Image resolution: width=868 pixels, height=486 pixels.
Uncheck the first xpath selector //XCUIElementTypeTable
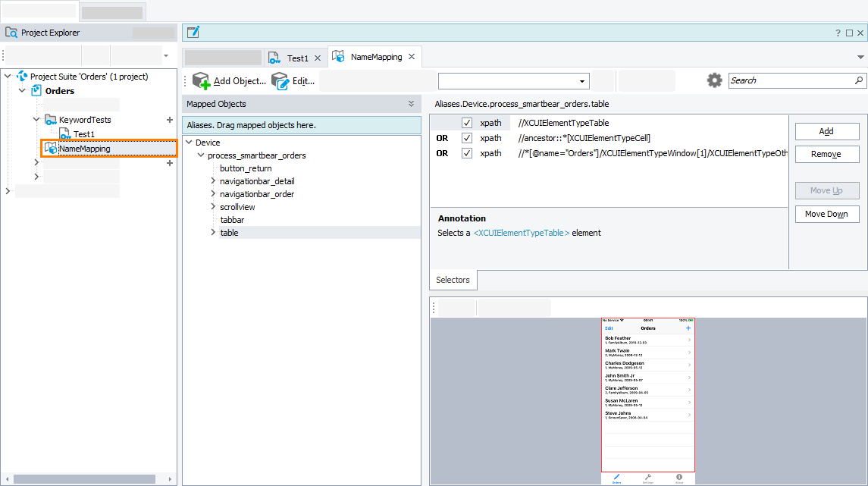pyautogui.click(x=467, y=122)
